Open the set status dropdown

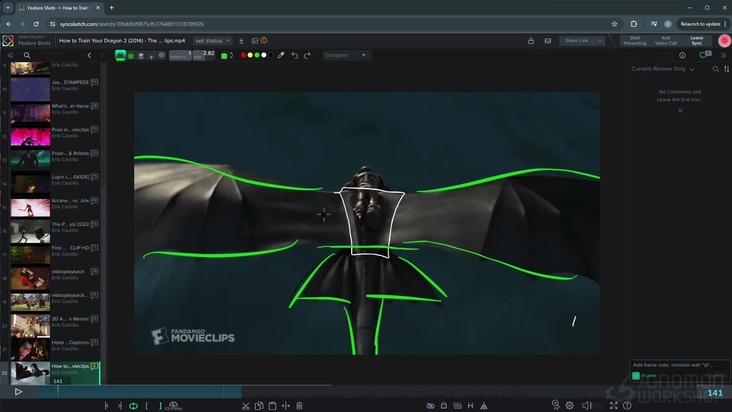pos(212,41)
